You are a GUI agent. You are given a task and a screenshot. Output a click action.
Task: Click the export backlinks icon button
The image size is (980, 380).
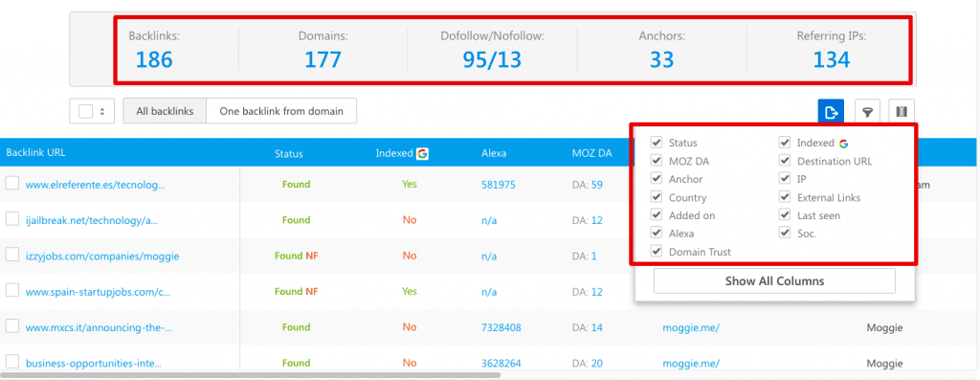(x=831, y=113)
